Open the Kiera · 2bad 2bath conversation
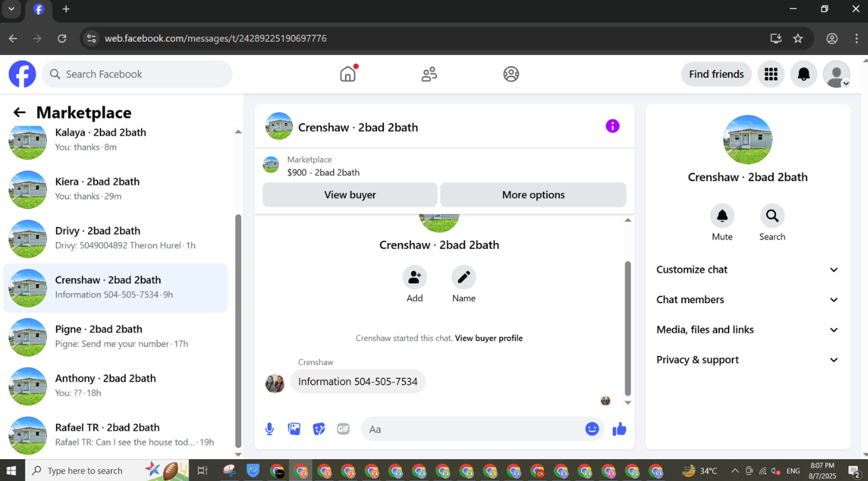The image size is (868, 481). pyautogui.click(x=116, y=189)
